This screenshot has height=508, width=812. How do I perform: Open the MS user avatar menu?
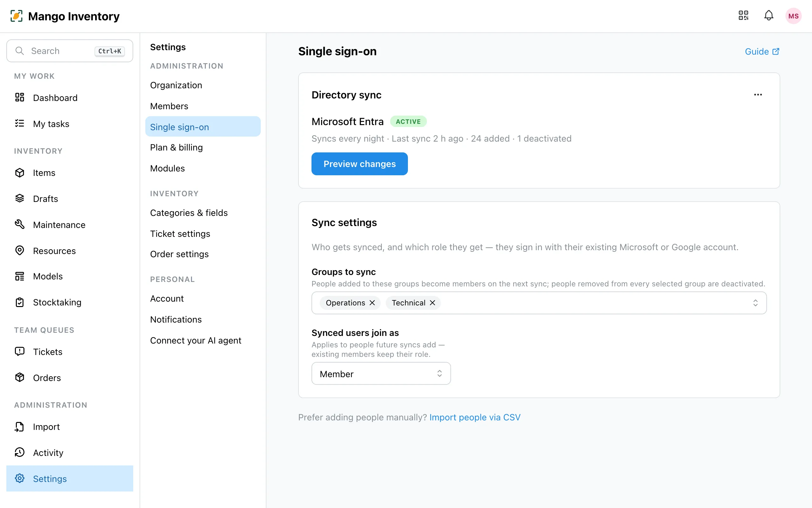click(x=793, y=16)
